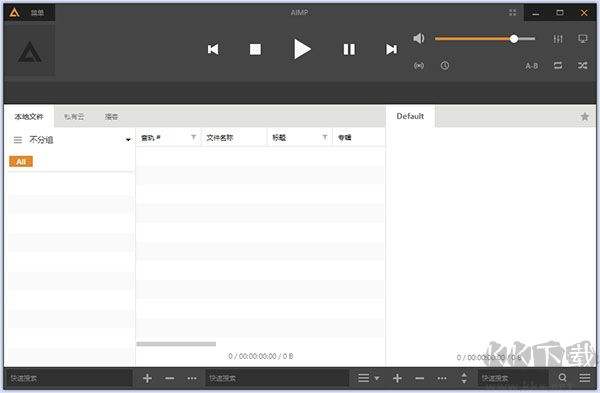Screen dimensions: 600x393
Task: Add tracks using playlist toolbar plus icon
Action: [397, 378]
